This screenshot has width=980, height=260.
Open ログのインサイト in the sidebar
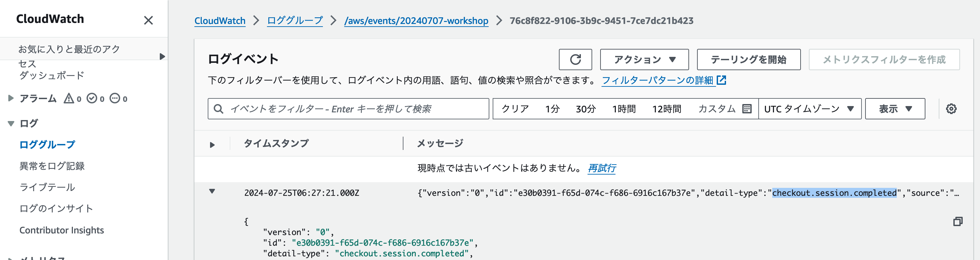(56, 208)
